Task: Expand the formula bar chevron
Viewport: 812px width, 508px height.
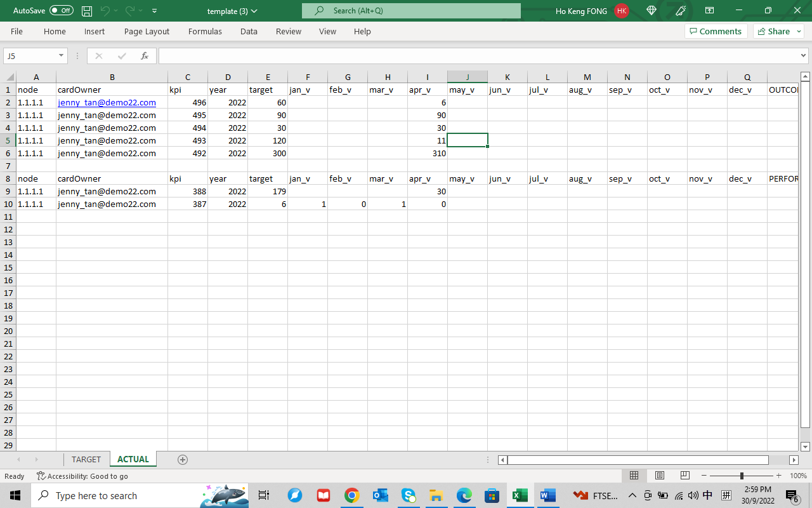Action: [804, 56]
